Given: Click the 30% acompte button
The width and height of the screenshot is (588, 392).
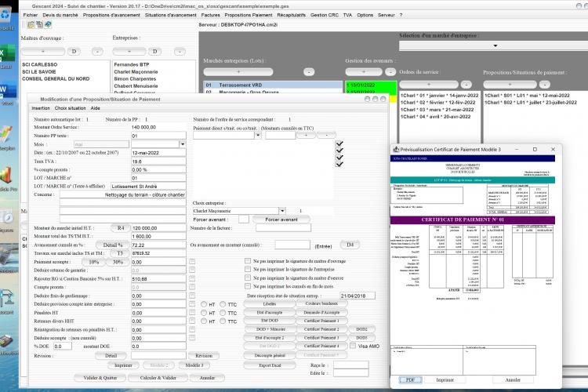Looking at the screenshot, I should click(x=118, y=262).
